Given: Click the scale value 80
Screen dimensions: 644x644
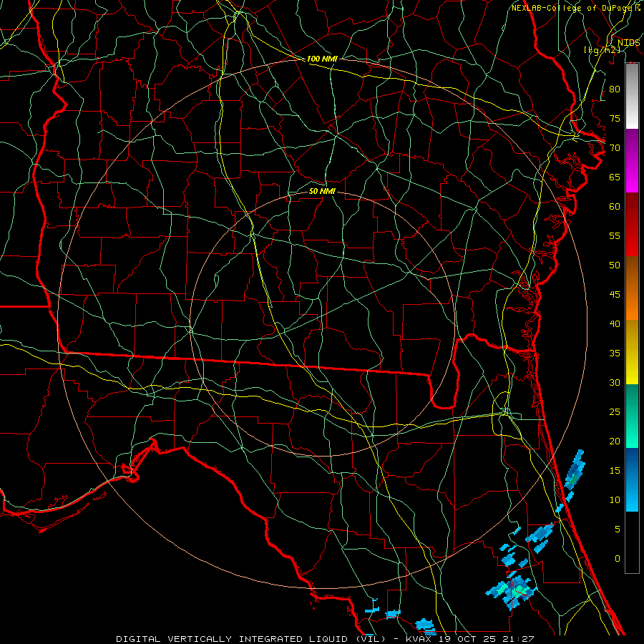Looking at the screenshot, I should coord(615,89).
